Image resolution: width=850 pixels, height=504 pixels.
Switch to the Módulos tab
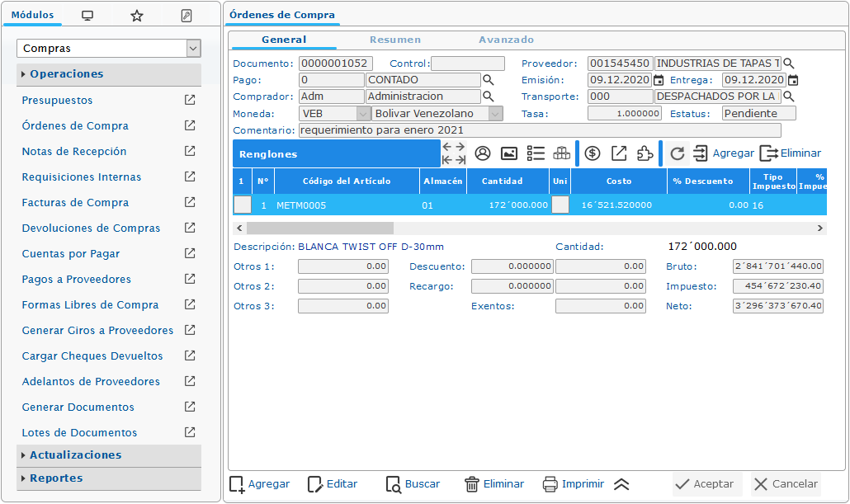(x=32, y=15)
